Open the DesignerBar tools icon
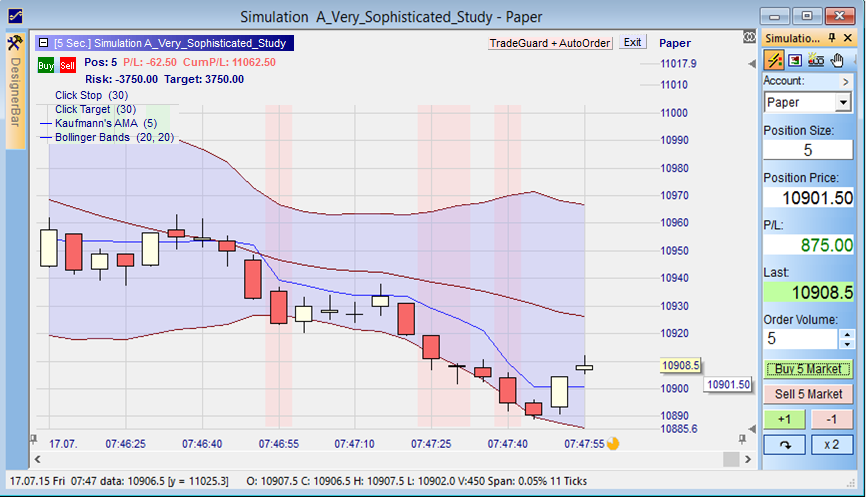Viewport: 866px width, 497px height. pyautogui.click(x=15, y=43)
